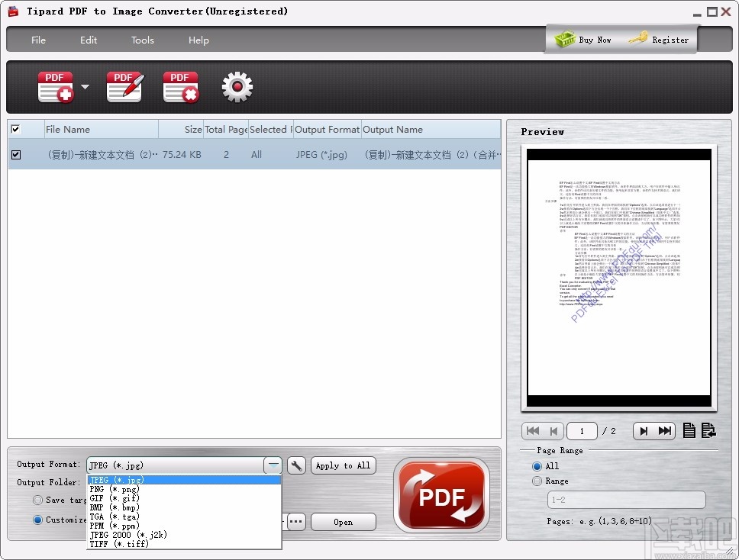This screenshot has width=739, height=560.
Task: Open the Preferences gear icon
Action: pyautogui.click(x=237, y=87)
